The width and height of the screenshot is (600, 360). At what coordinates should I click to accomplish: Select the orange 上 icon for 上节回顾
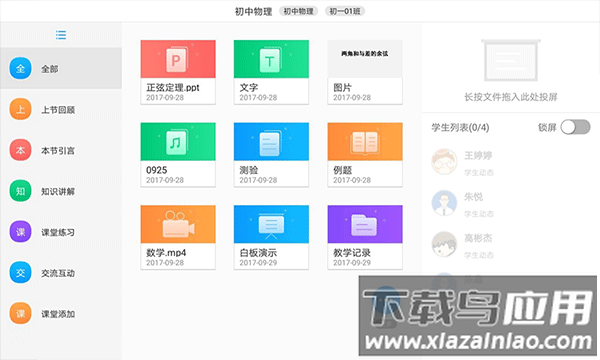(x=20, y=109)
